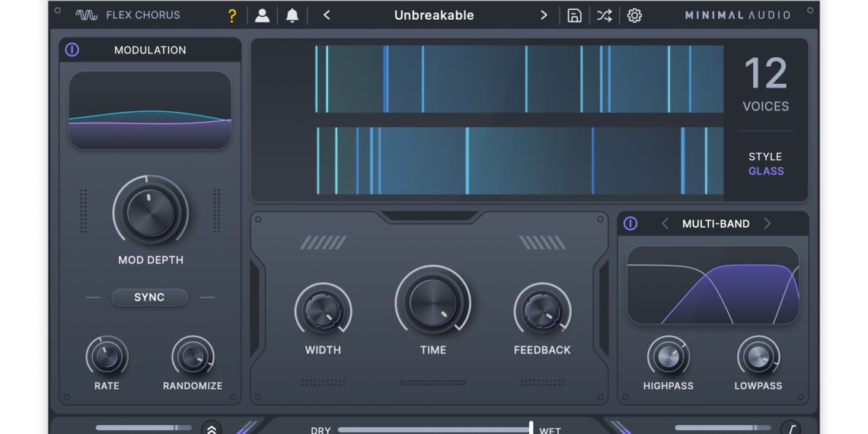Toggle the SYNC button for modulation rate
This screenshot has width=868, height=434.
149,297
